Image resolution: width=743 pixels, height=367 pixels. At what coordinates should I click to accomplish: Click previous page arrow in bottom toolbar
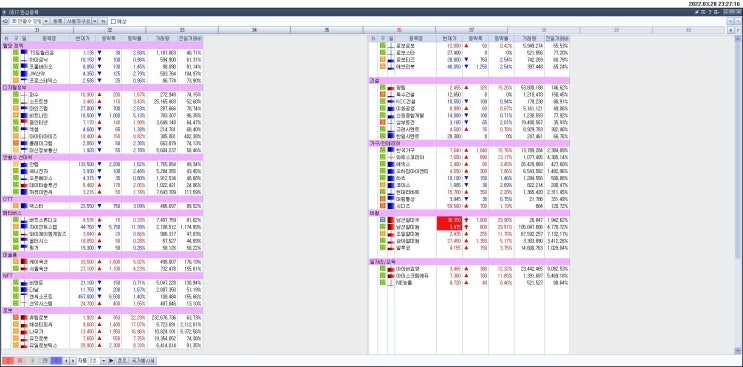tap(66, 361)
